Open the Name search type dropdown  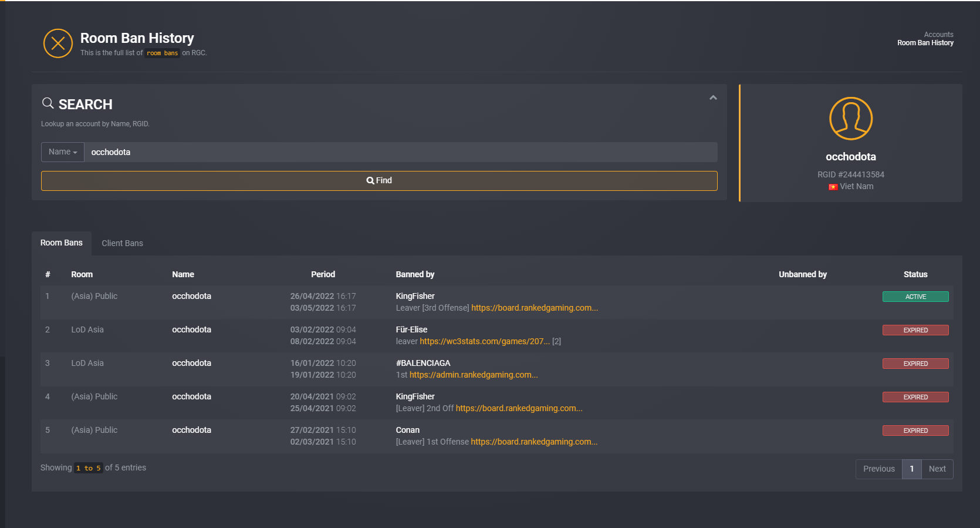pyautogui.click(x=63, y=152)
